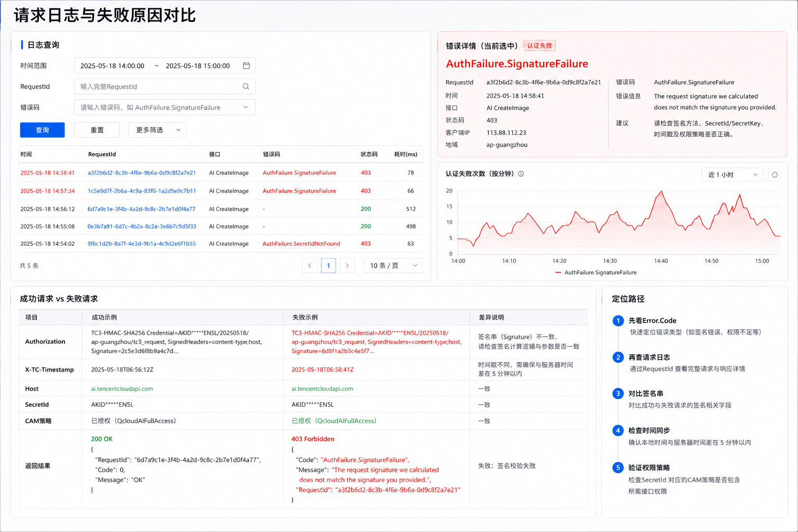The image size is (798, 532).
Task: Click the Authorization row label
Action: click(45, 342)
